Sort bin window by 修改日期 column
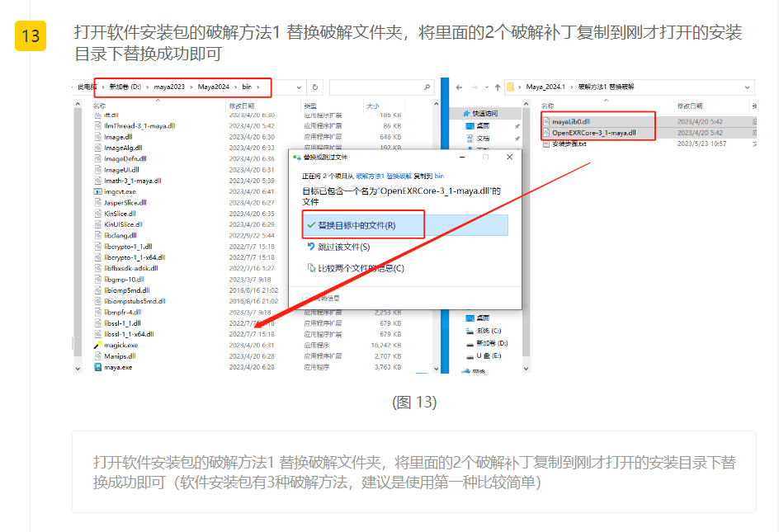The image size is (779, 532). point(242,106)
